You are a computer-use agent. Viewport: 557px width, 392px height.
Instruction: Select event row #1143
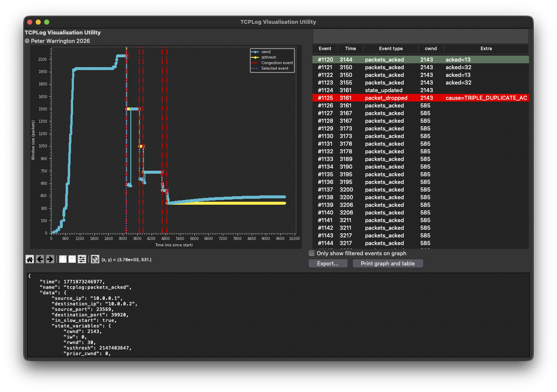pos(421,236)
